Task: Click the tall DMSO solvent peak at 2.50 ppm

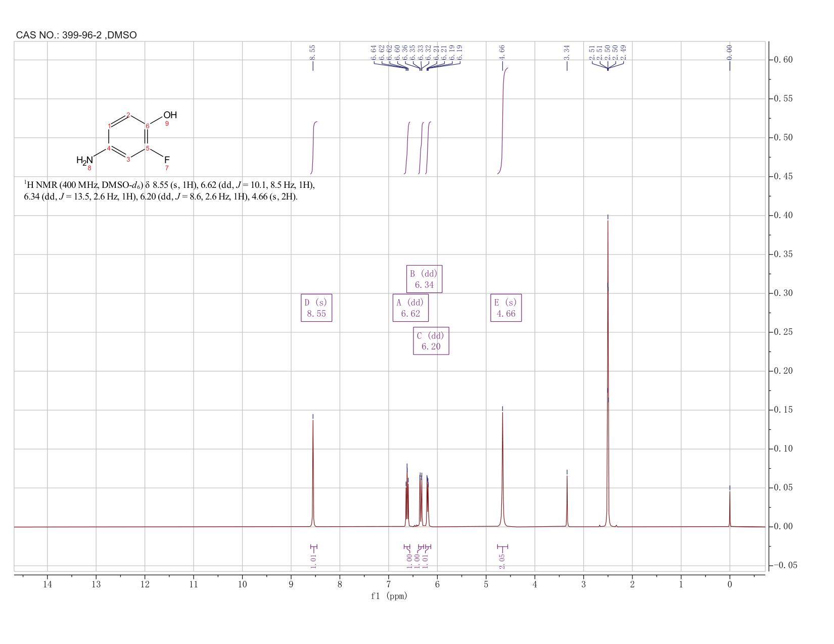Action: tap(608, 374)
